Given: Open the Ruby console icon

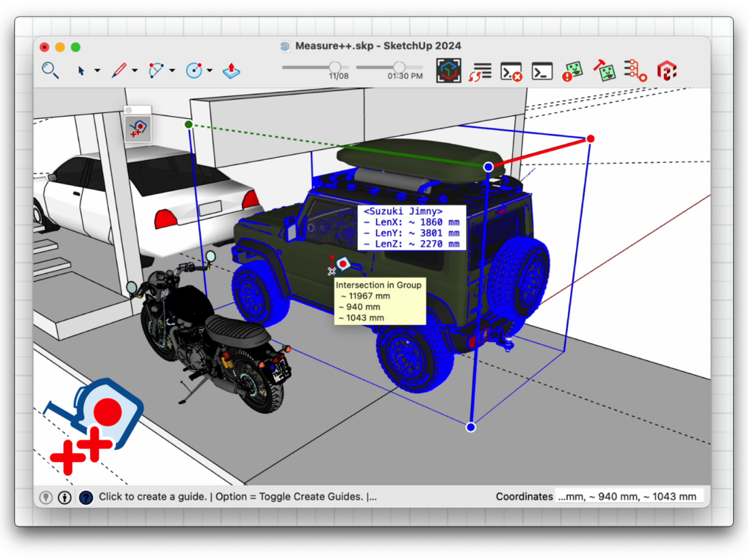Looking at the screenshot, I should tap(543, 71).
